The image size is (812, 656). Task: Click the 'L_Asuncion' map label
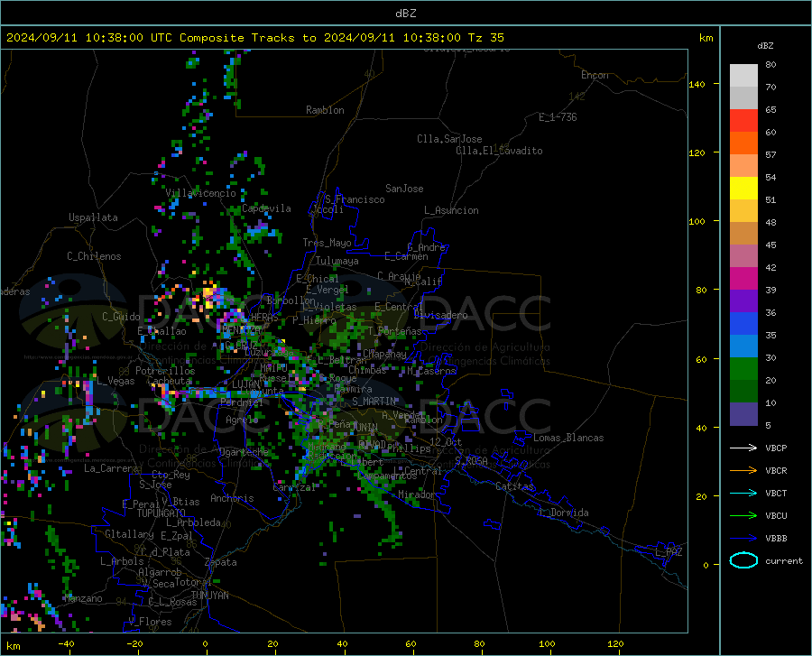pos(451,210)
